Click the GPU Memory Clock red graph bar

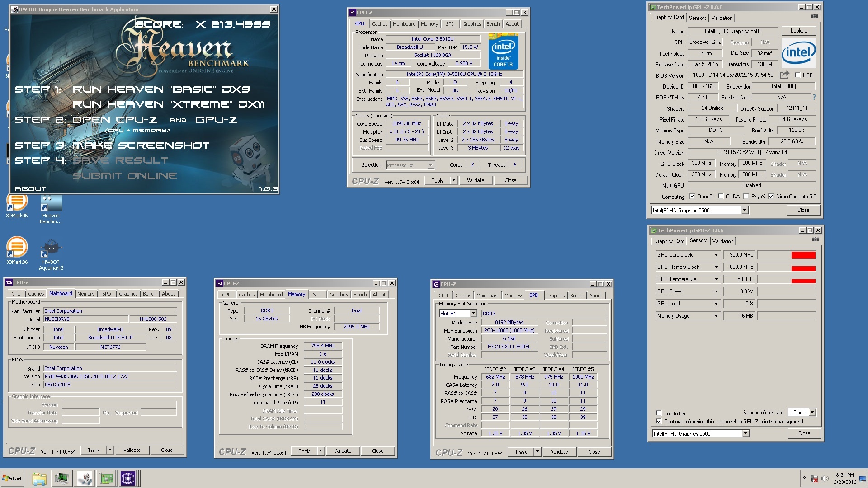point(803,268)
